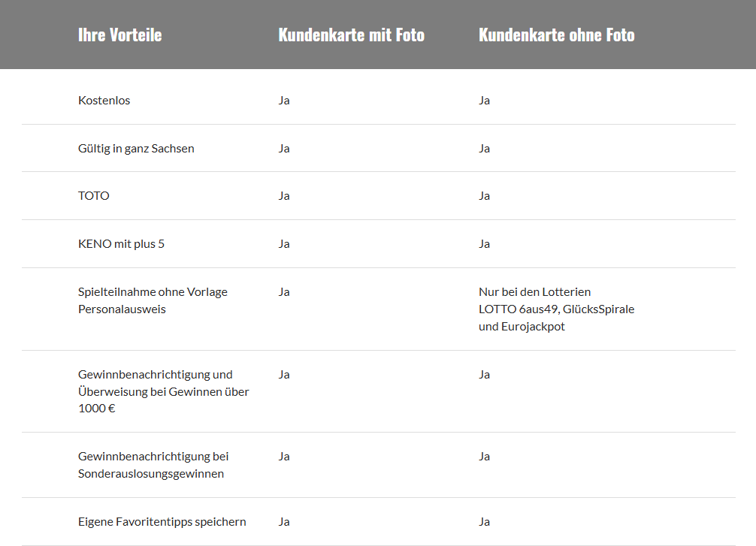
Task: Click the "KENO mit plus 5" row label
Action: [121, 244]
